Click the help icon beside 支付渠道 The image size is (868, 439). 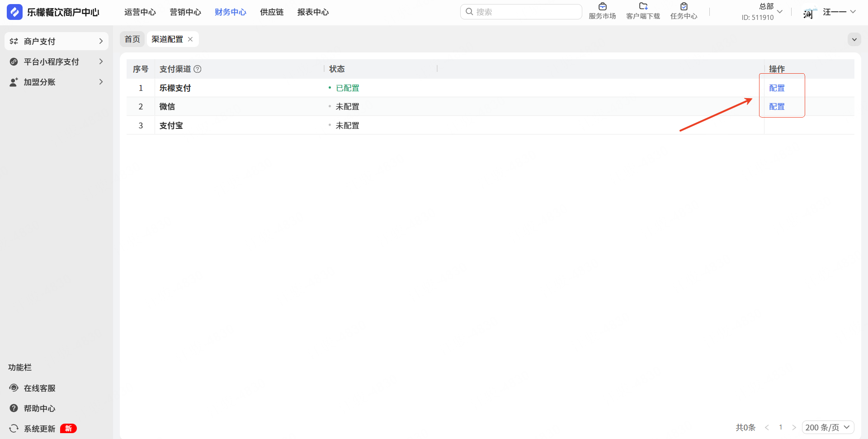pos(198,69)
